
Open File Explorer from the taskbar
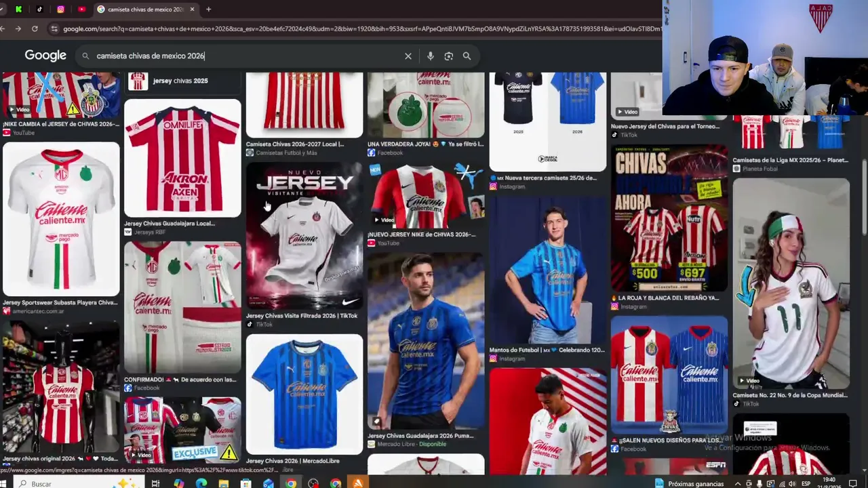point(223,483)
